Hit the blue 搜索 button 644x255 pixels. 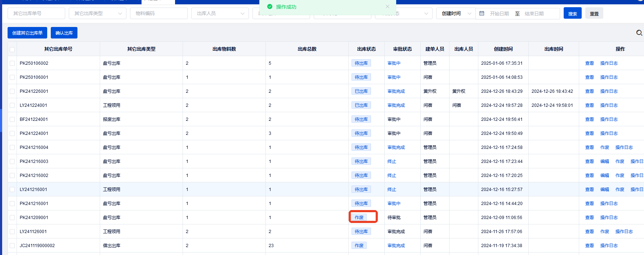pos(572,13)
